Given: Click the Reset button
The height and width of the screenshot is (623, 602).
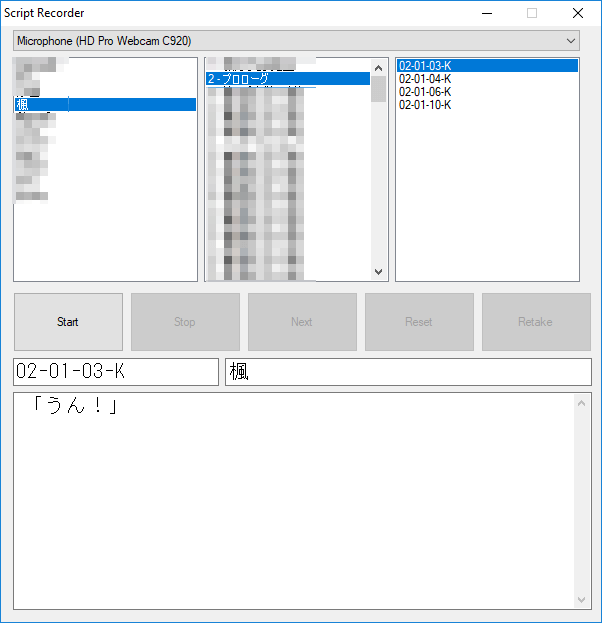Looking at the screenshot, I should pos(419,322).
